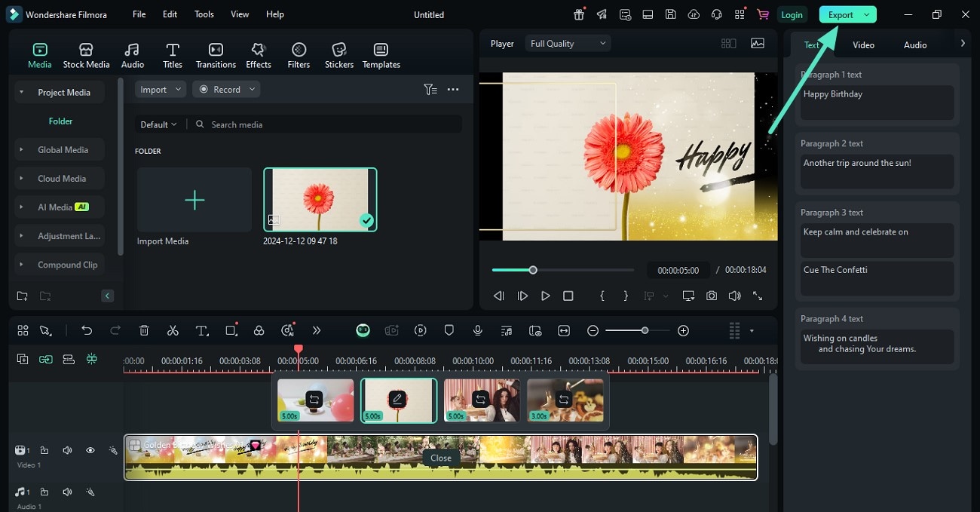Screen dimensions: 980x512
Task: Lock the Audio 1 track
Action: pos(44,492)
